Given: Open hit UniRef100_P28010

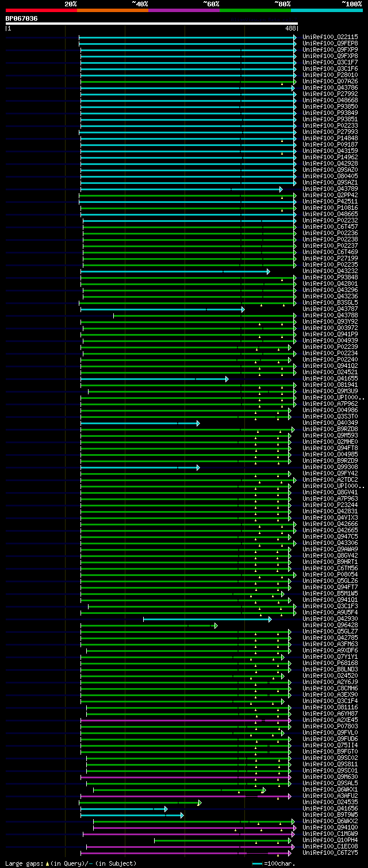Looking at the screenshot, I should coord(330,75).
